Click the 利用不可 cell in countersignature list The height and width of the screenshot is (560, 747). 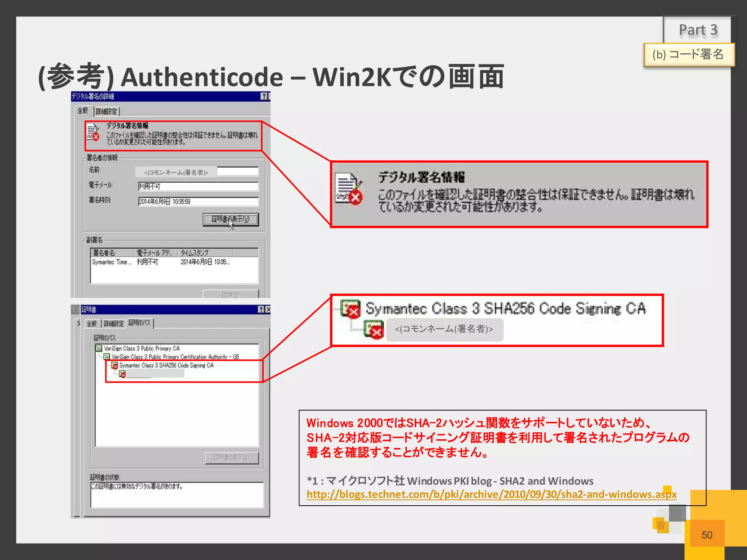coord(147,262)
